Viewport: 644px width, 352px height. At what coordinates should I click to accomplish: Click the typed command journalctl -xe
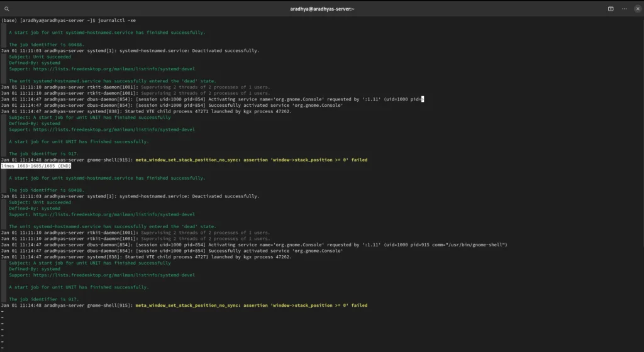click(116, 20)
